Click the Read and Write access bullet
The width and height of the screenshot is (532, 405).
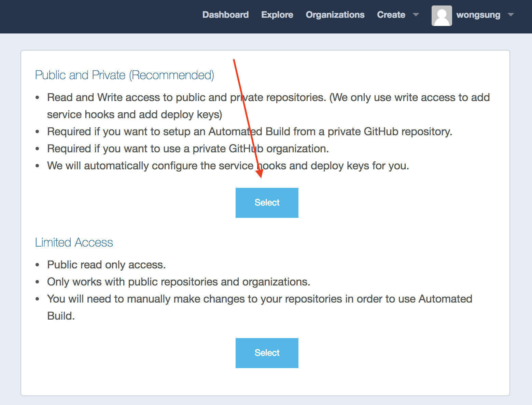tap(268, 106)
